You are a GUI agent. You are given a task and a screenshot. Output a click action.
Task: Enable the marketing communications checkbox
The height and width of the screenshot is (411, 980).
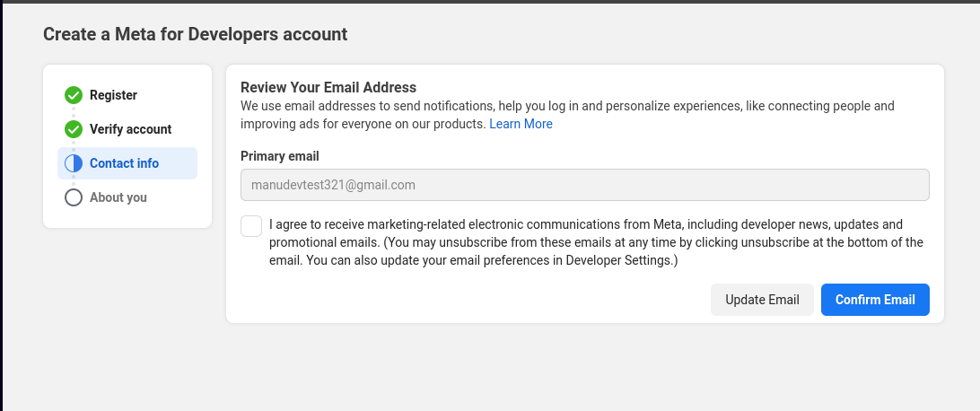click(251, 226)
